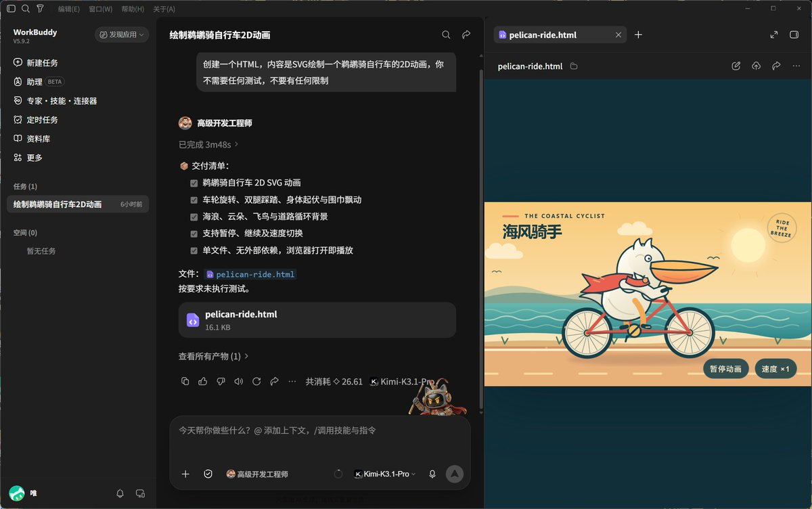Viewport: 812px width, 509px height.
Task: Edit pelican-ride.html with the pencil icon
Action: pos(736,66)
